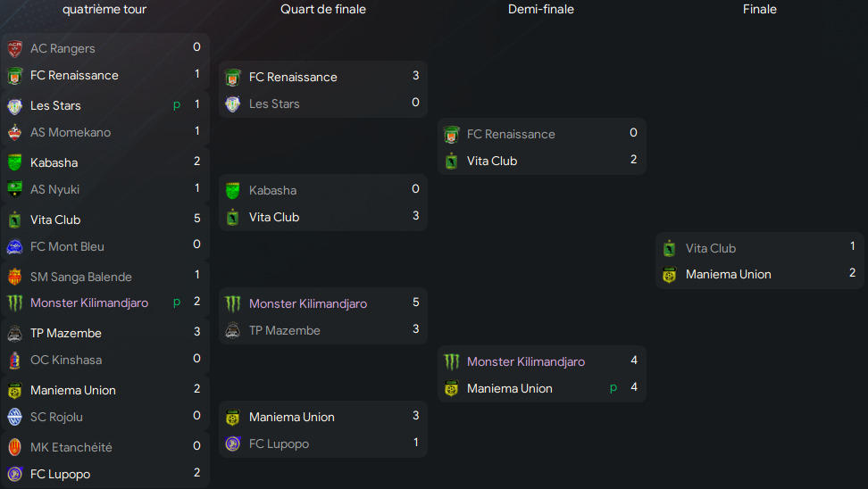Select TP Mazembe in quatrième tour
Image resolution: width=868 pixels, height=489 pixels.
point(66,333)
